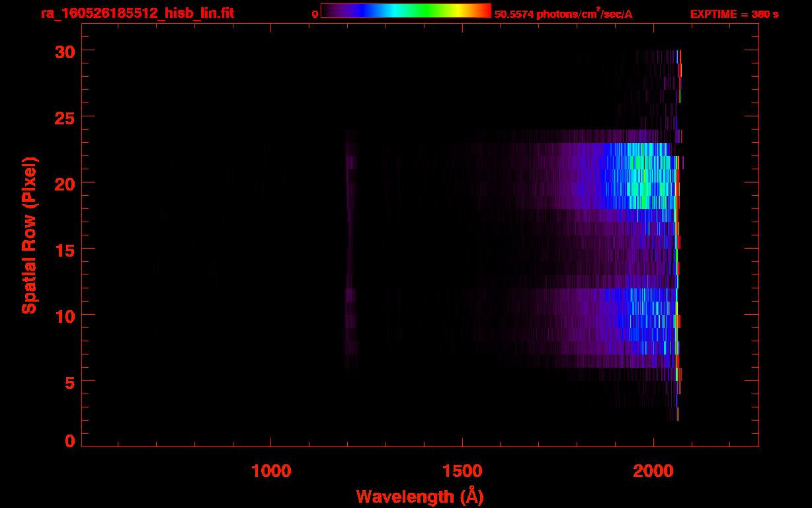The width and height of the screenshot is (812, 508).
Task: Click the colorbar minimum value 0
Action: tap(315, 14)
